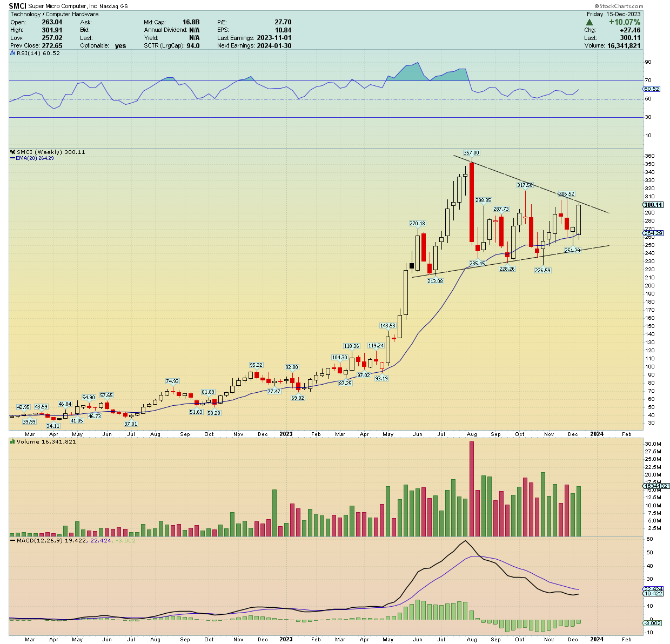
Task: Click the 92.80 price label
Action: [292, 367]
